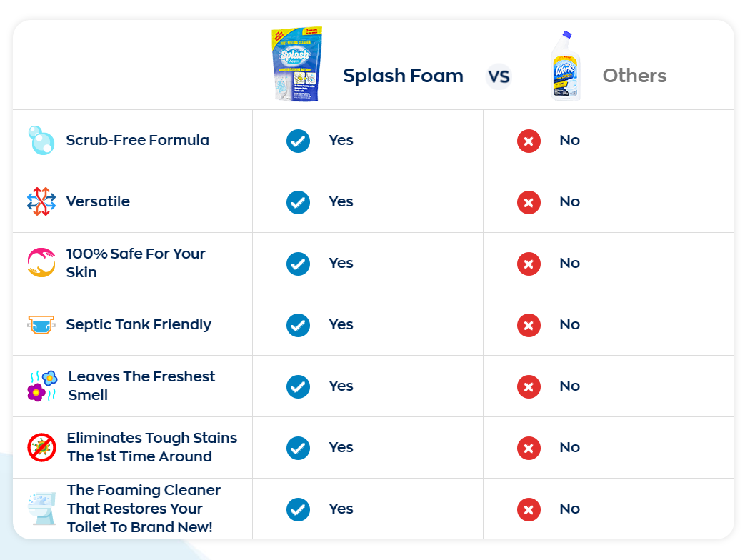Click the red X in Scrub-Free Formula row

[x=529, y=141]
